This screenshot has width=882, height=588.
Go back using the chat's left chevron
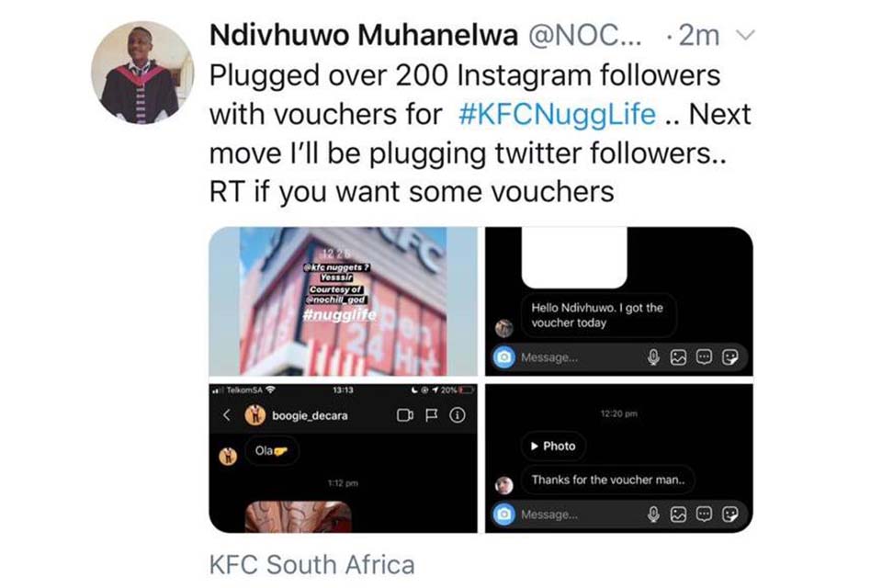227,415
